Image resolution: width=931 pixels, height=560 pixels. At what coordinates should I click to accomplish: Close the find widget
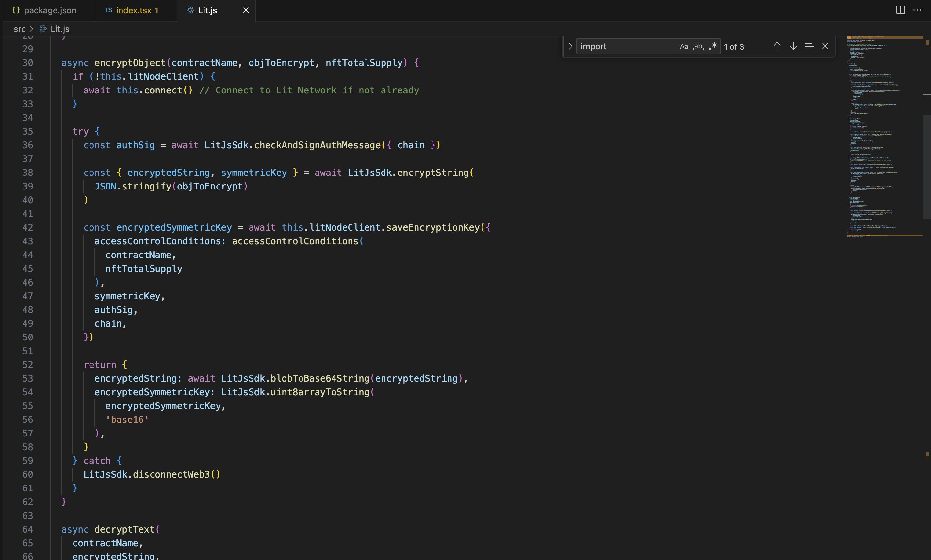click(825, 46)
